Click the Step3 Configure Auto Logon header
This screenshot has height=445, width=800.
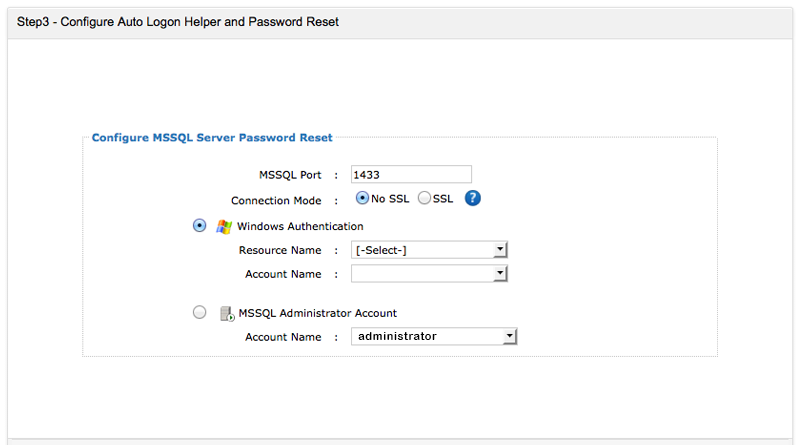[x=178, y=21]
